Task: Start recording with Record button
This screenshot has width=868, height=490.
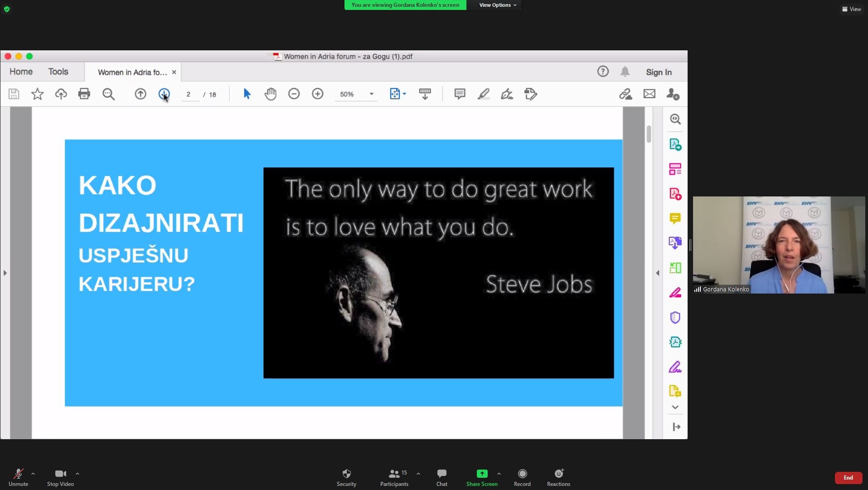Action: tap(522, 478)
